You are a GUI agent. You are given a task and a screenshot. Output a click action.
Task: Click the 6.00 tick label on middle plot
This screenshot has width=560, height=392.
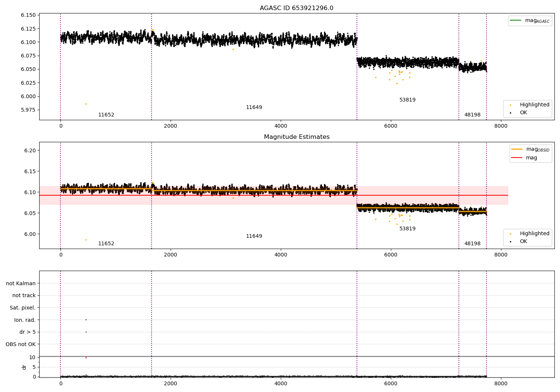tap(30, 234)
